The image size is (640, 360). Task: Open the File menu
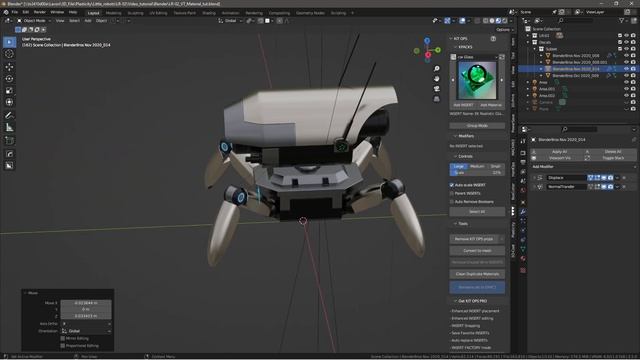click(15, 12)
